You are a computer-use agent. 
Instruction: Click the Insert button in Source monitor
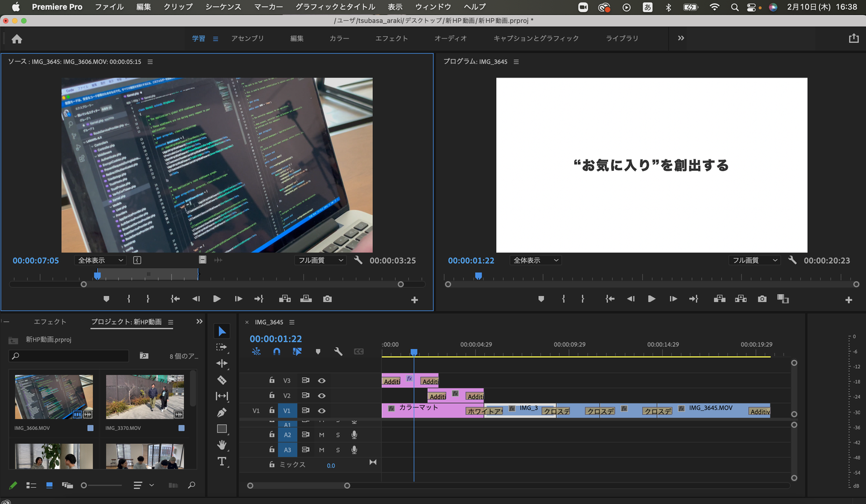click(285, 299)
